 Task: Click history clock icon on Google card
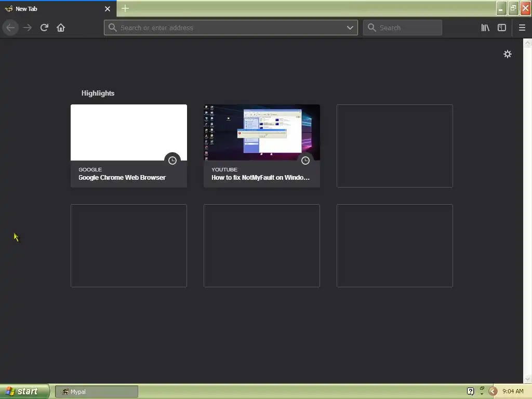point(172,161)
